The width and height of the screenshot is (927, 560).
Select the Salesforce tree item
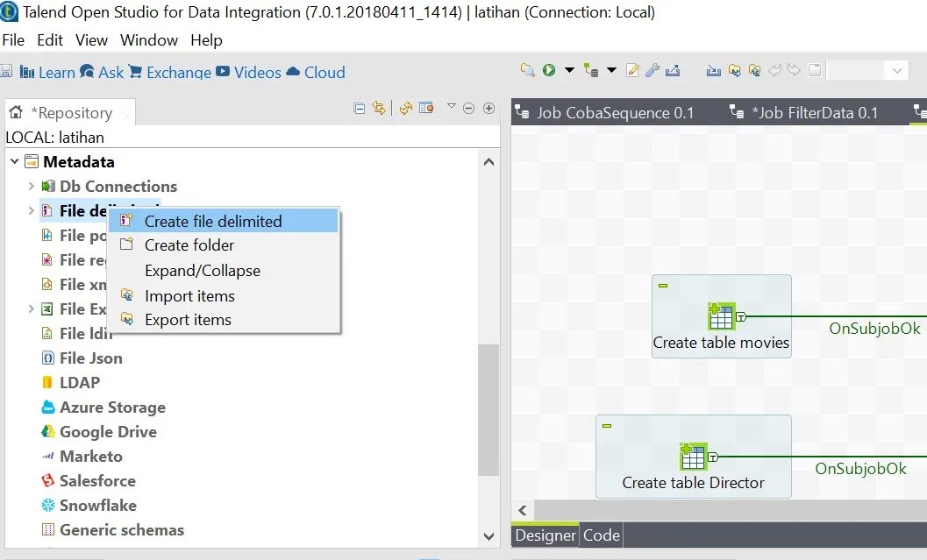pos(97,481)
